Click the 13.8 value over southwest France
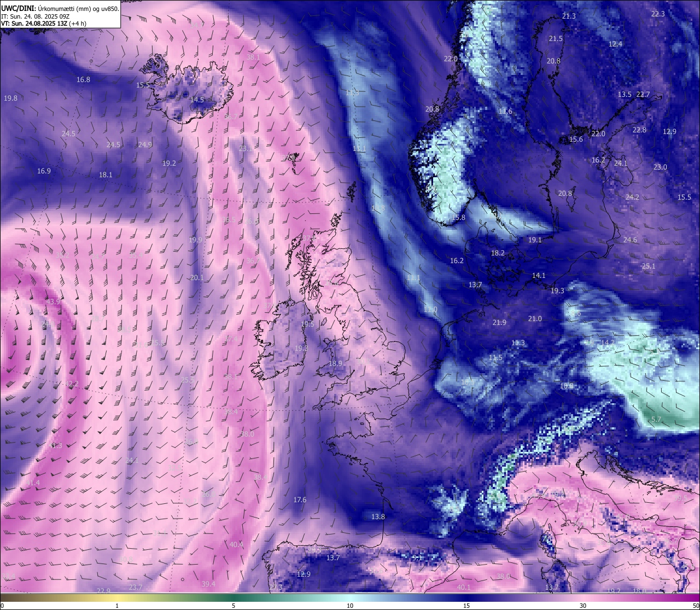The height and width of the screenshot is (610, 700). [x=378, y=516]
